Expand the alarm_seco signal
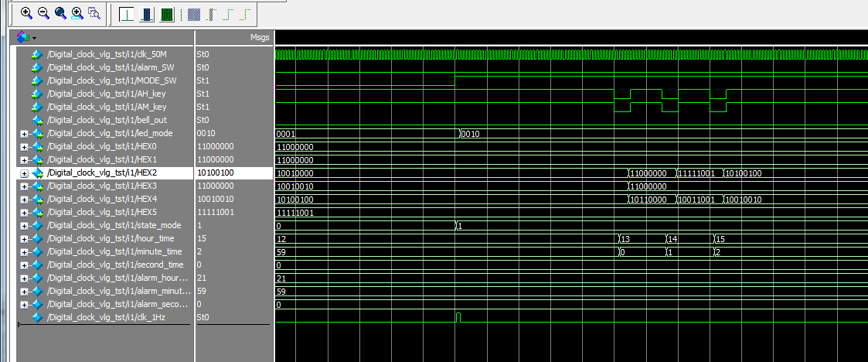 pos(25,304)
